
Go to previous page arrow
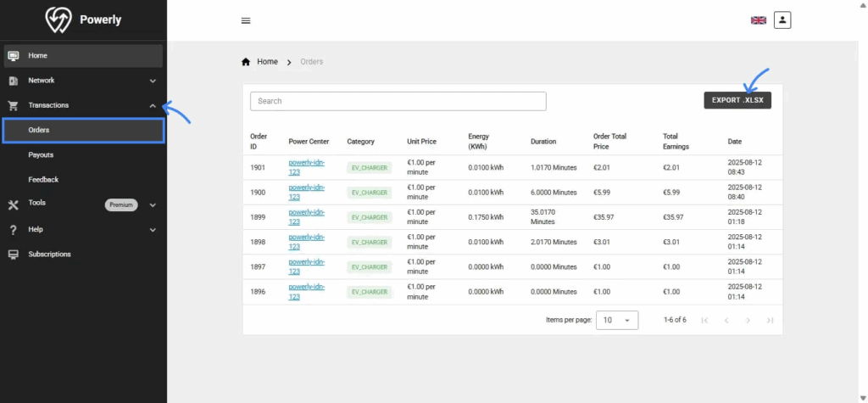[x=726, y=320]
